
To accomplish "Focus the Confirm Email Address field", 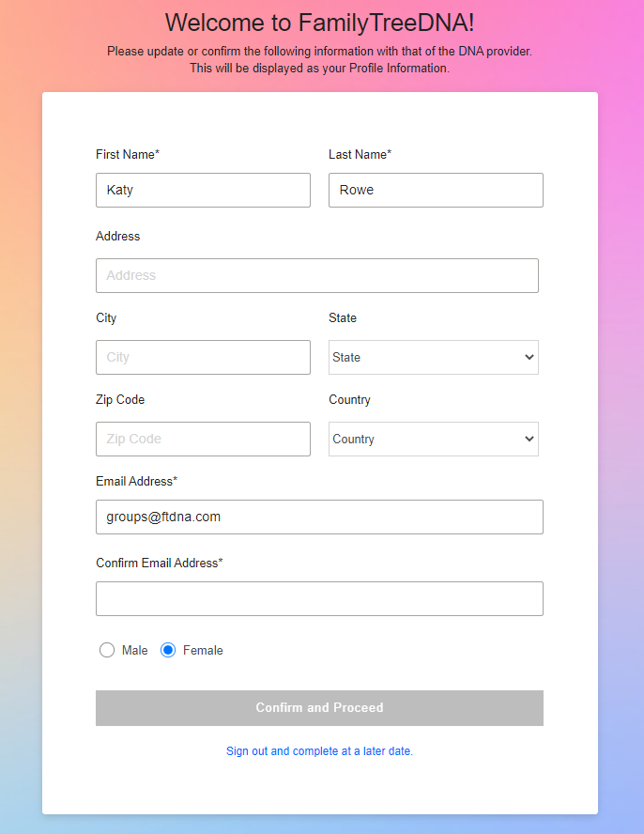I will click(319, 599).
